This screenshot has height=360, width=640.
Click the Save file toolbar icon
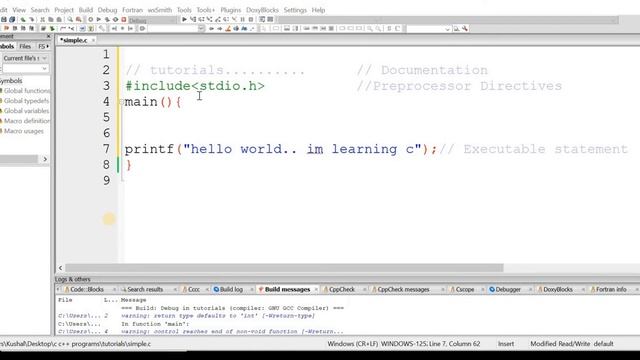4,19
